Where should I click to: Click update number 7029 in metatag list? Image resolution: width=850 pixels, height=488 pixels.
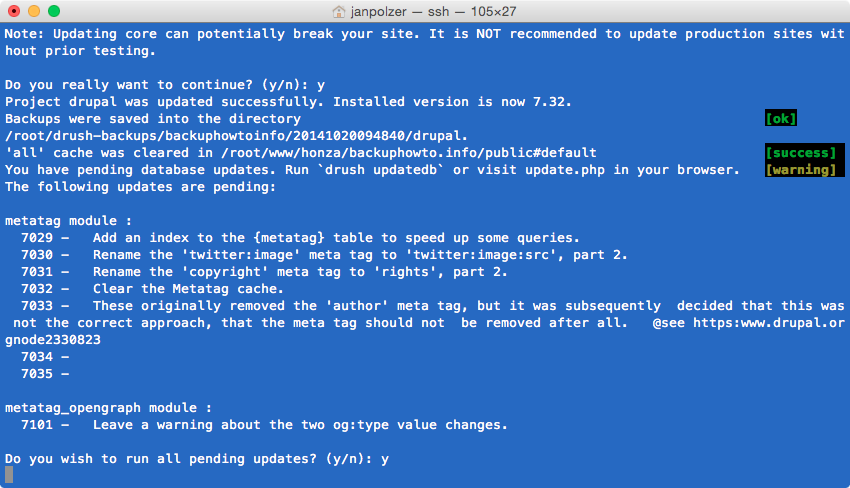37,238
